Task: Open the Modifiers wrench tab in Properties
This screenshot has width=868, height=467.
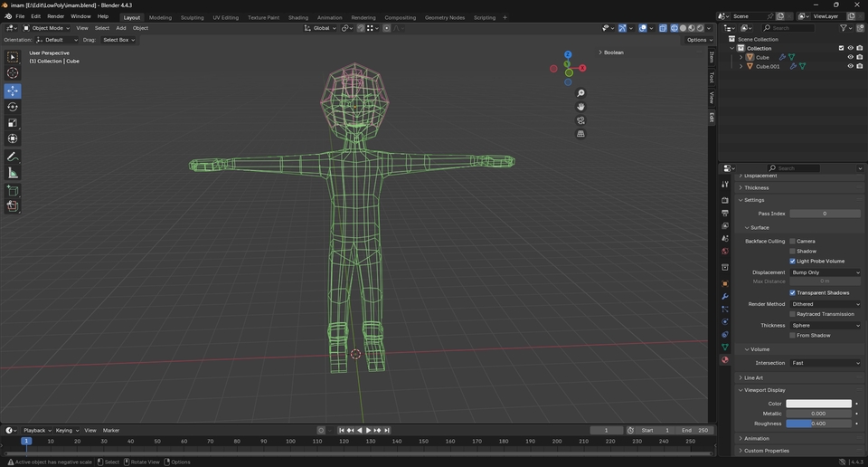Action: click(724, 297)
